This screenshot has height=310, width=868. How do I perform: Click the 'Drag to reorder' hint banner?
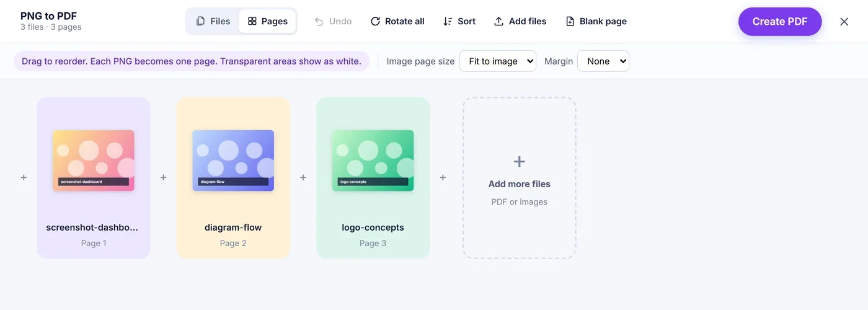click(x=192, y=61)
